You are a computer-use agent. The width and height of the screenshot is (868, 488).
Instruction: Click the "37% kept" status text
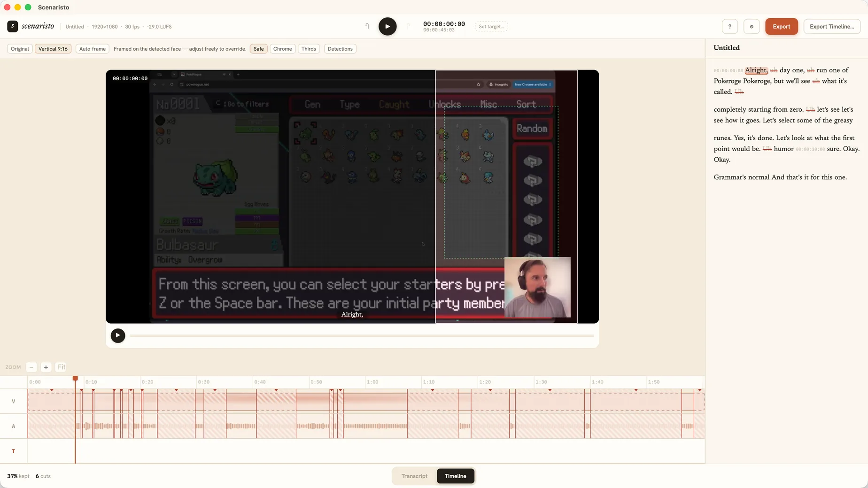18,476
